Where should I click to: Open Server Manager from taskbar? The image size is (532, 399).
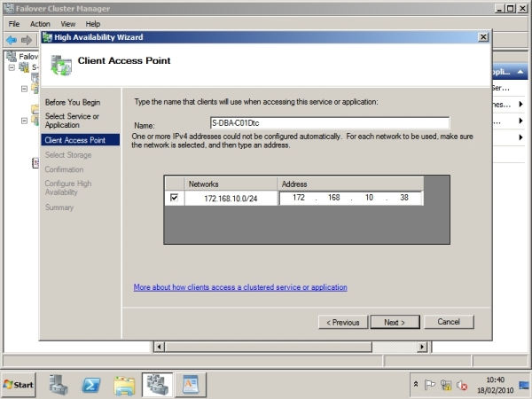59,385
